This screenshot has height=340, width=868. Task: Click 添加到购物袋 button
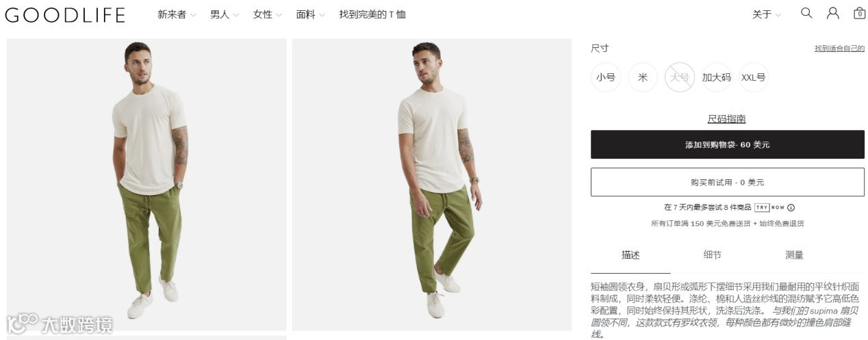pos(728,144)
